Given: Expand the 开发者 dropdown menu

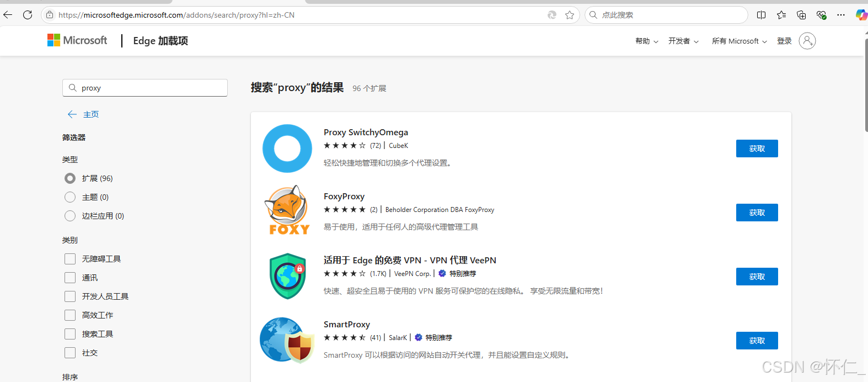Looking at the screenshot, I should click(x=683, y=41).
